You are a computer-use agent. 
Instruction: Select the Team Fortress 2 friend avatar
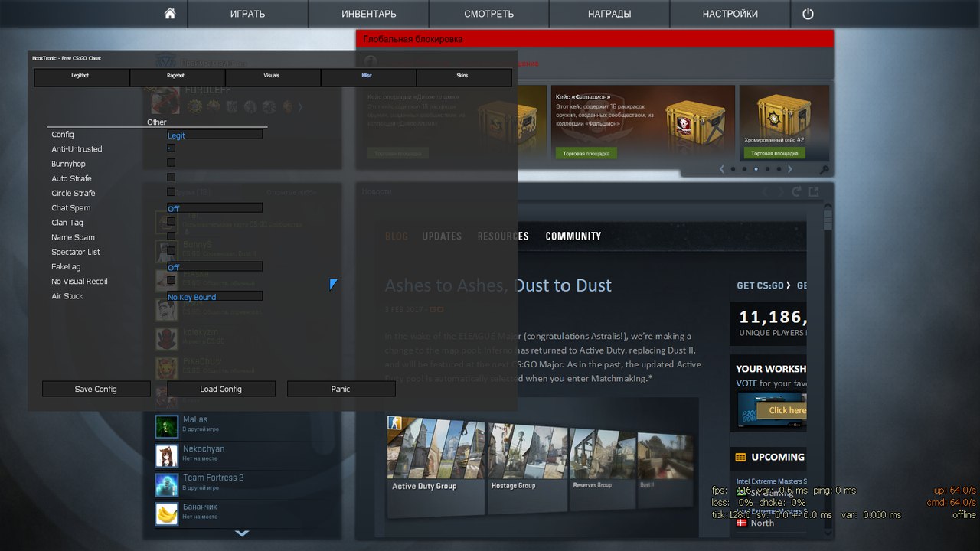(167, 484)
